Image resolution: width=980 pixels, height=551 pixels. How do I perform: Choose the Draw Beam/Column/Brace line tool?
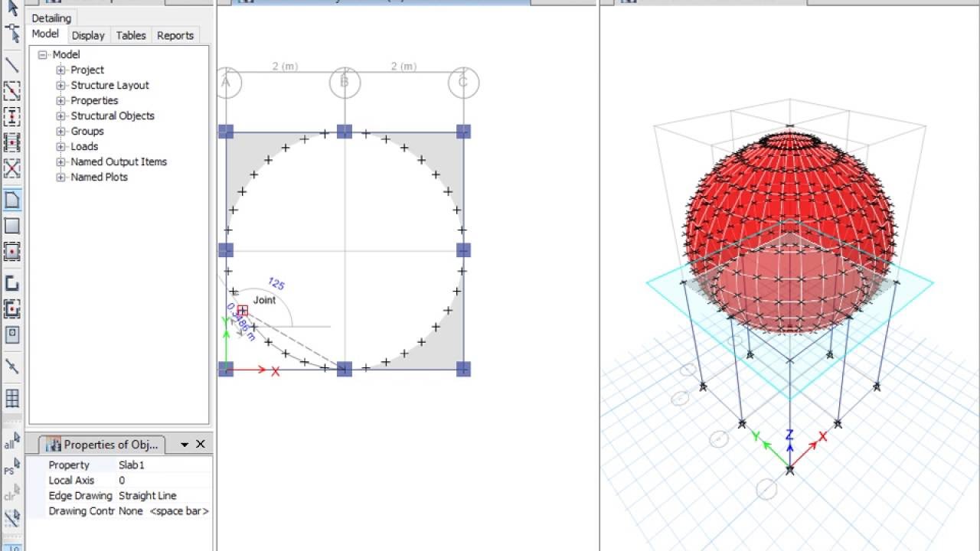pos(12,66)
